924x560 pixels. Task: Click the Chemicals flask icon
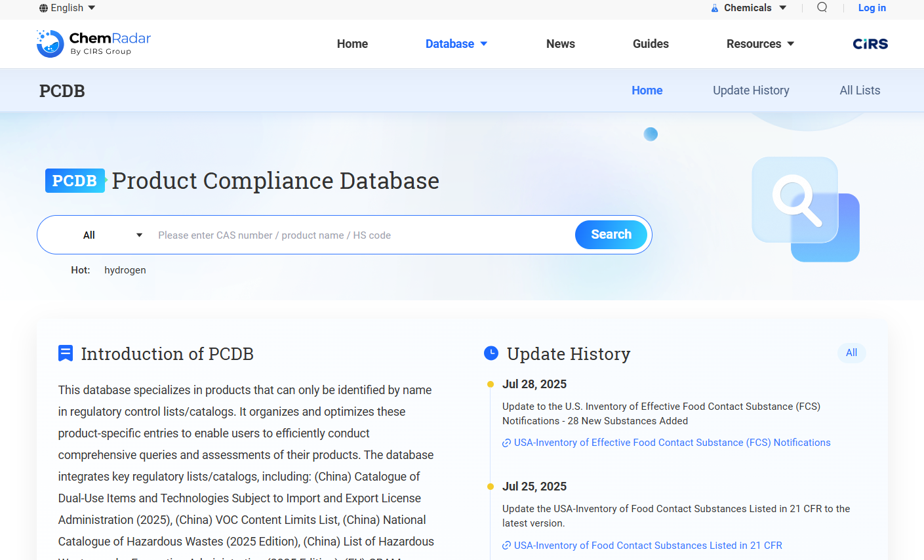[715, 8]
